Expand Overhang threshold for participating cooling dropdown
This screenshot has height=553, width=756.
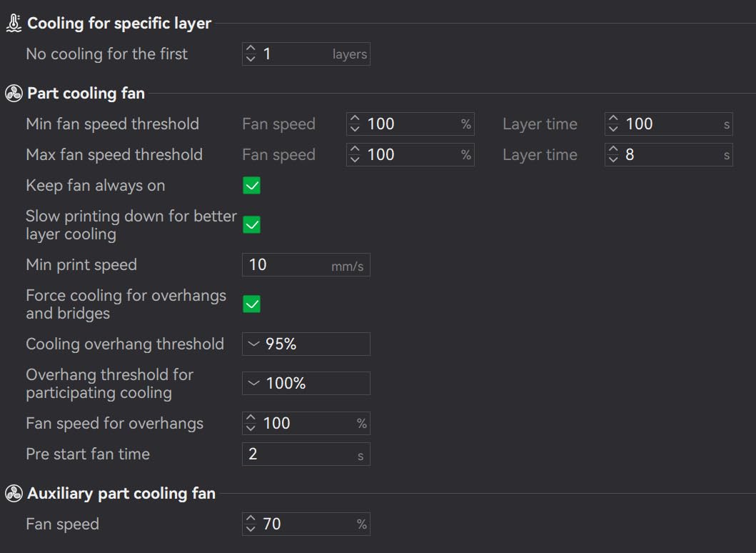coord(306,384)
